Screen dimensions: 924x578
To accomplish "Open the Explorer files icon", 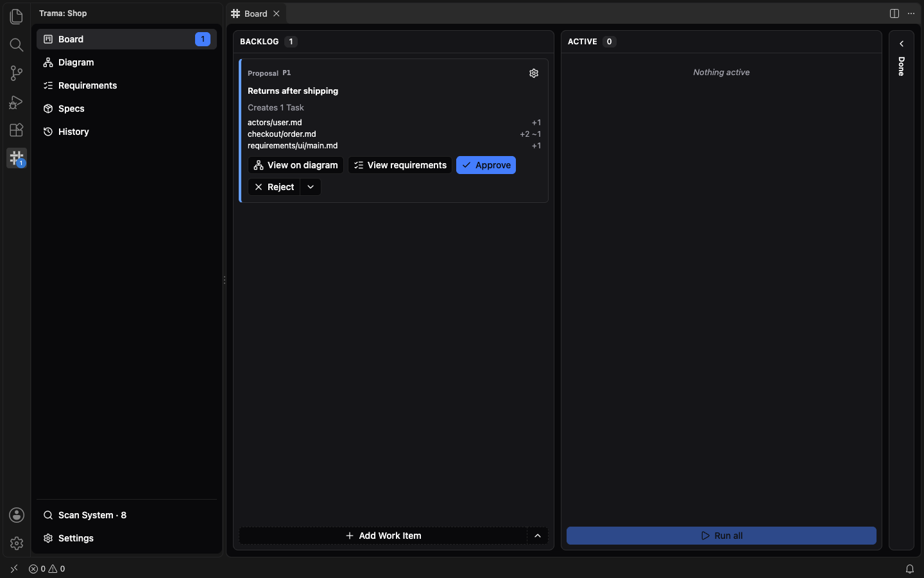I will click(x=17, y=16).
